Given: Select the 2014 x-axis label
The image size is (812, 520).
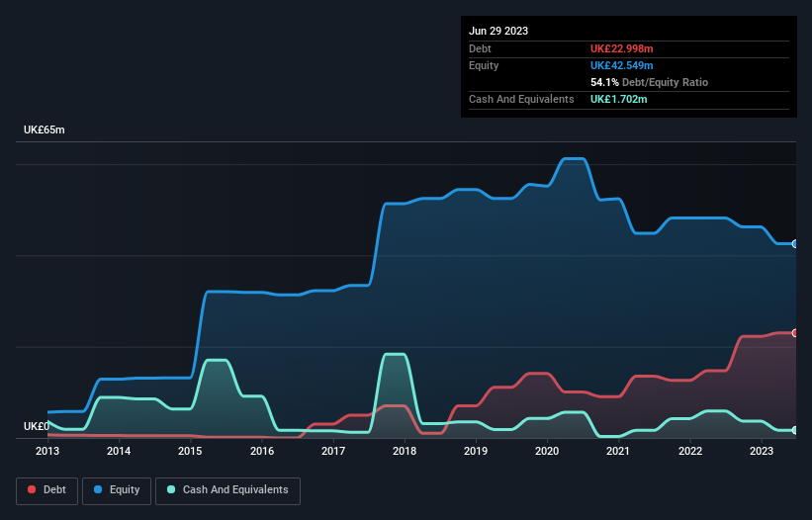Looking at the screenshot, I should tap(119, 451).
